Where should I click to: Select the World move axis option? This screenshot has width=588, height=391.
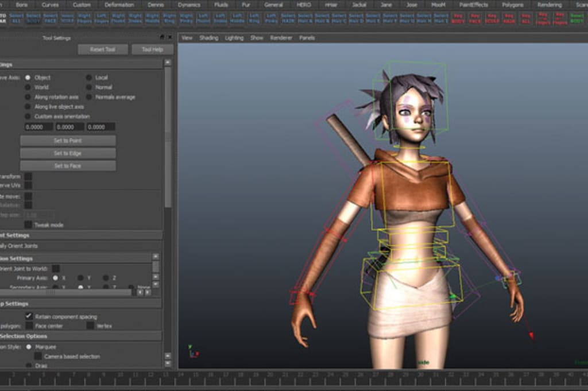pyautogui.click(x=28, y=87)
